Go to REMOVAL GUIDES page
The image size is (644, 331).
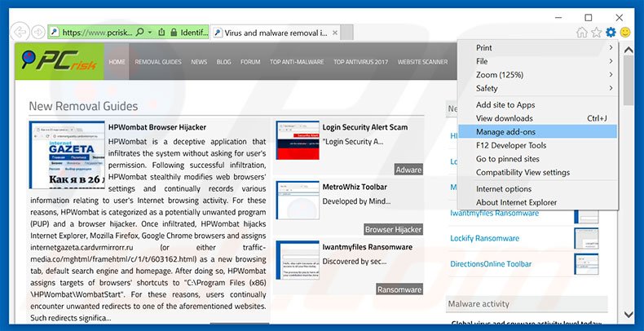click(x=158, y=62)
